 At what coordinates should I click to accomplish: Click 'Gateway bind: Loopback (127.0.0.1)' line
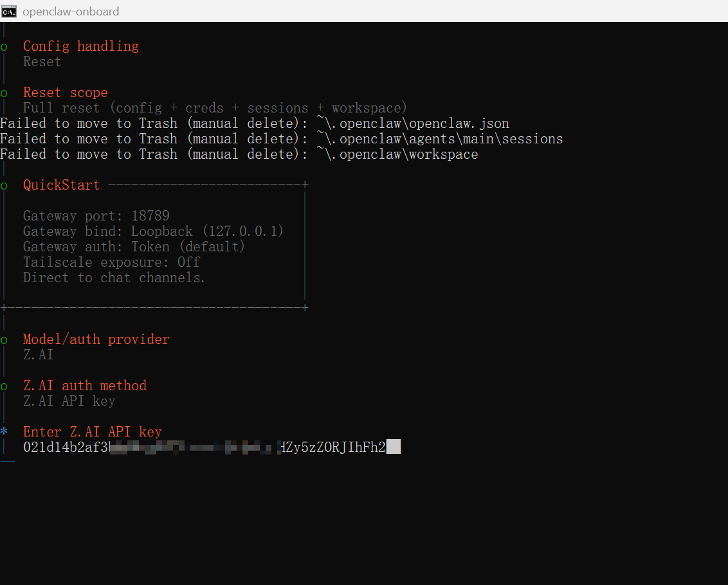153,231
